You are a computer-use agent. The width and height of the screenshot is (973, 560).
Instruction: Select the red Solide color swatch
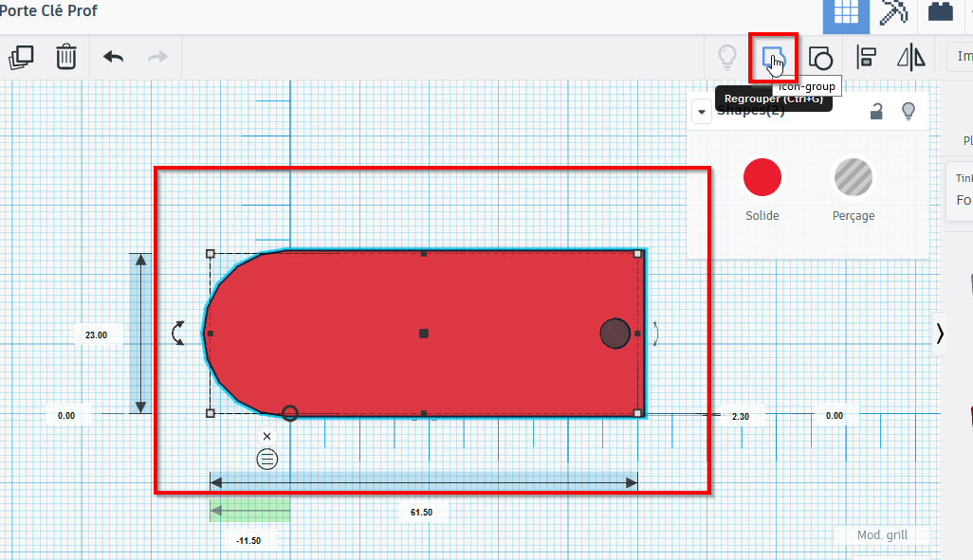(762, 177)
